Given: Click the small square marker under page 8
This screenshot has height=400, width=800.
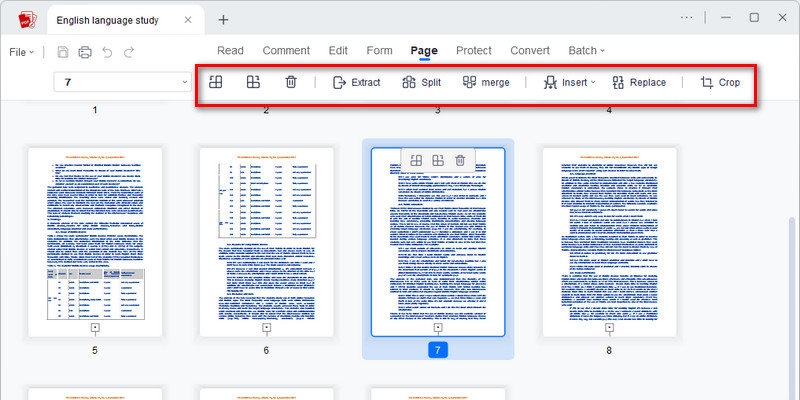Looking at the screenshot, I should click(x=609, y=327).
